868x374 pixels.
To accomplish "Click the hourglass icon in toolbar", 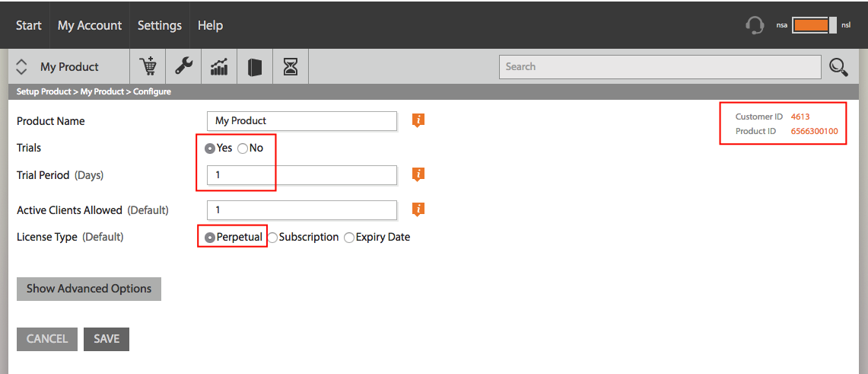I will tap(290, 67).
